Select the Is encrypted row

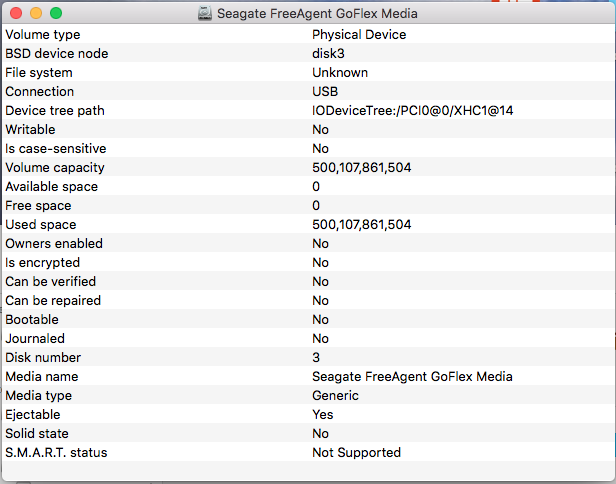click(308, 262)
